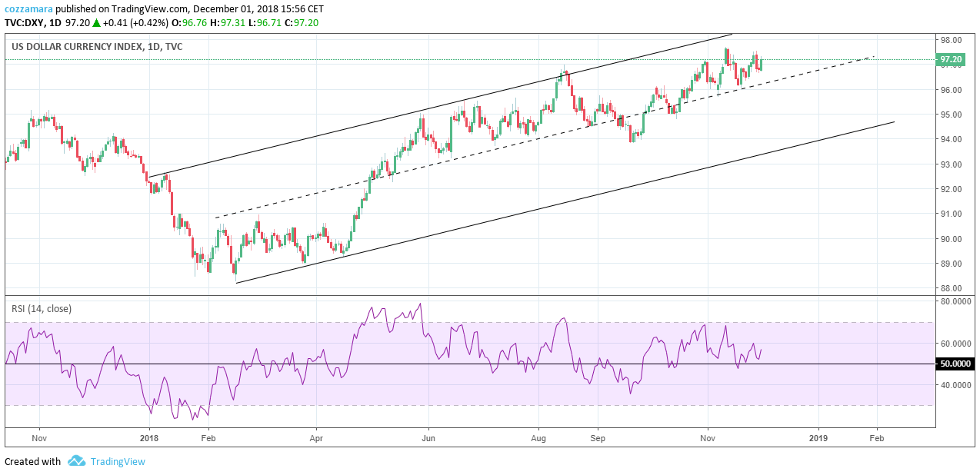Click the 98.00 price axis label

click(952, 40)
